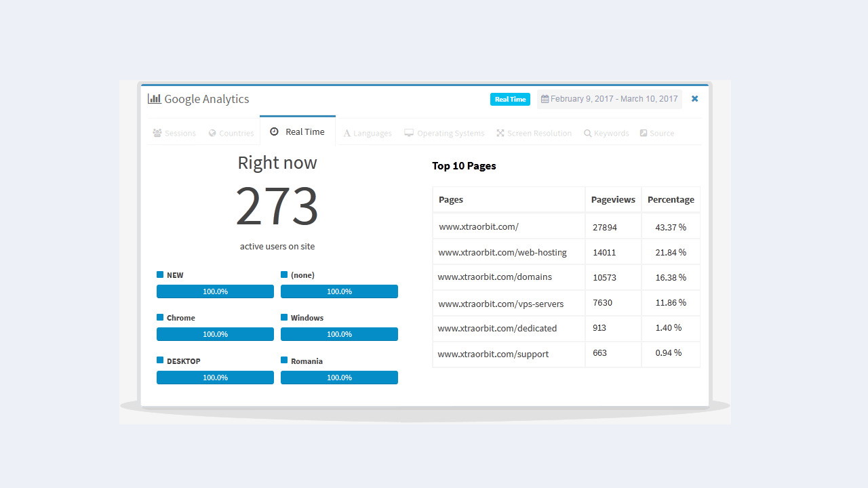Screen dimensions: 868x488
Task: Click the Romania 100% progress bar
Action: (339, 378)
